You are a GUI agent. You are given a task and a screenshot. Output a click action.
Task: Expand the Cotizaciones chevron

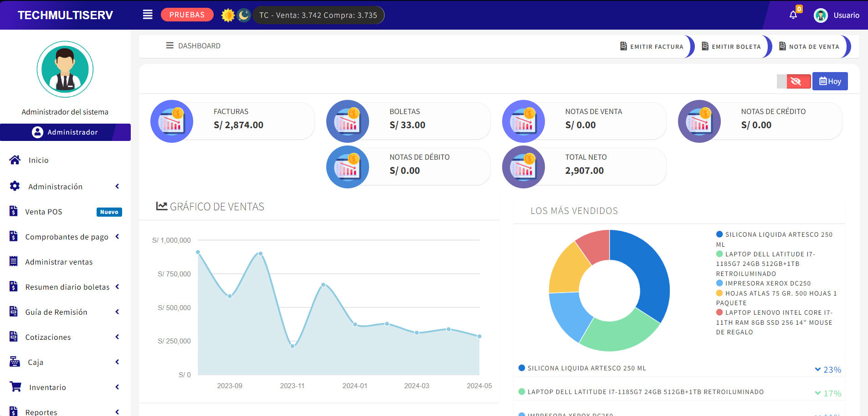pyautogui.click(x=117, y=337)
